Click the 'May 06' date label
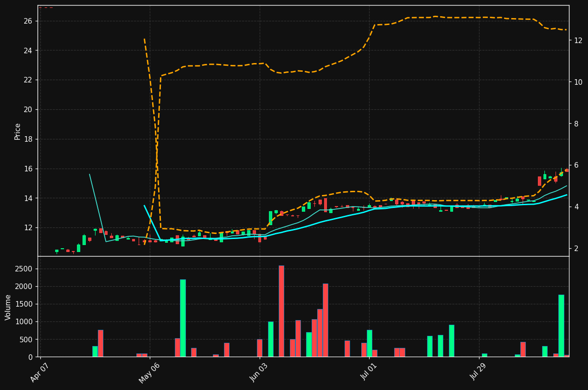The height and width of the screenshot is (390, 588). tap(149, 373)
